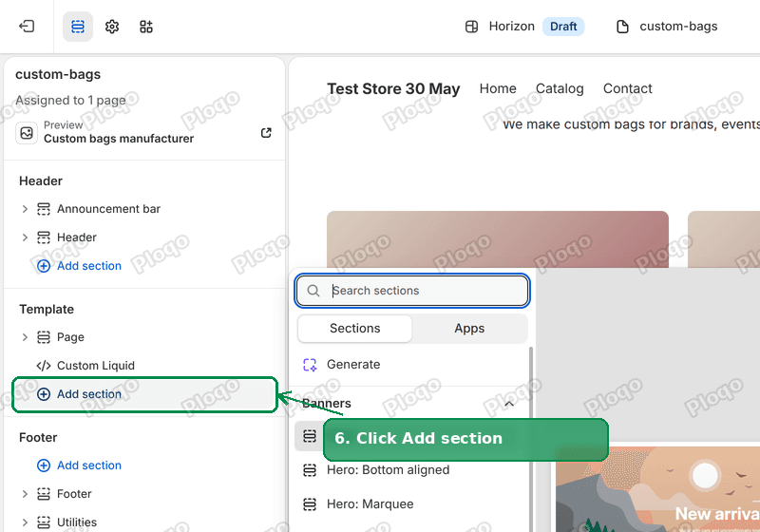The width and height of the screenshot is (760, 532).
Task: Click the section picker scrollbar
Action: (531, 439)
